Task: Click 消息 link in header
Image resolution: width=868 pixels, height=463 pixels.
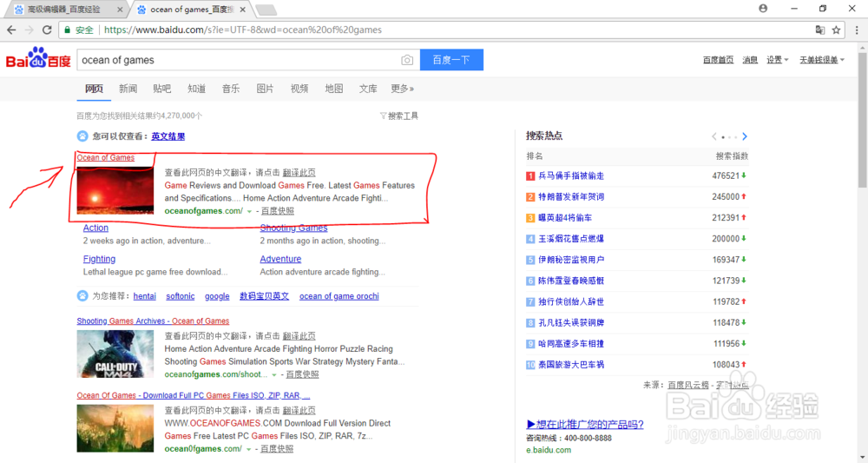Action: point(750,60)
